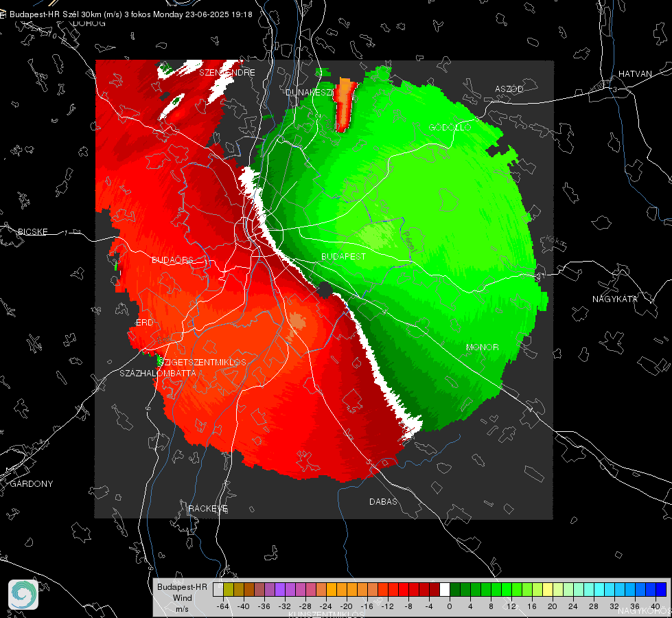This screenshot has width=672, height=618.
Task: Click the BUDAÖRS label on the map
Action: [x=172, y=260]
